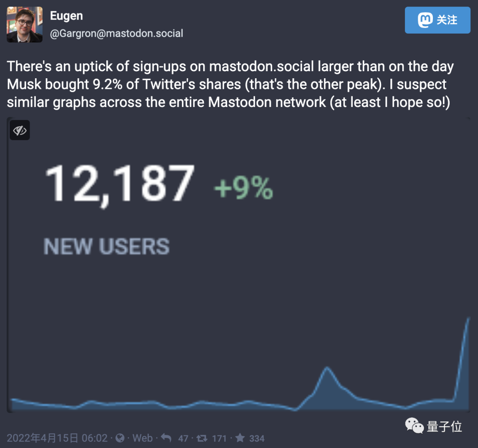Click the Web application link

pyautogui.click(x=143, y=438)
